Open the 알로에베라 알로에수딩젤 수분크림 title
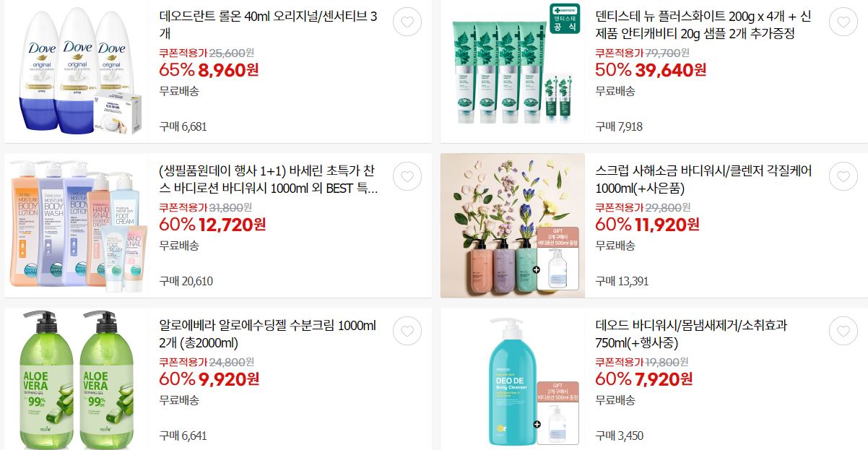Screen dimensions: 868x450 (x=267, y=334)
